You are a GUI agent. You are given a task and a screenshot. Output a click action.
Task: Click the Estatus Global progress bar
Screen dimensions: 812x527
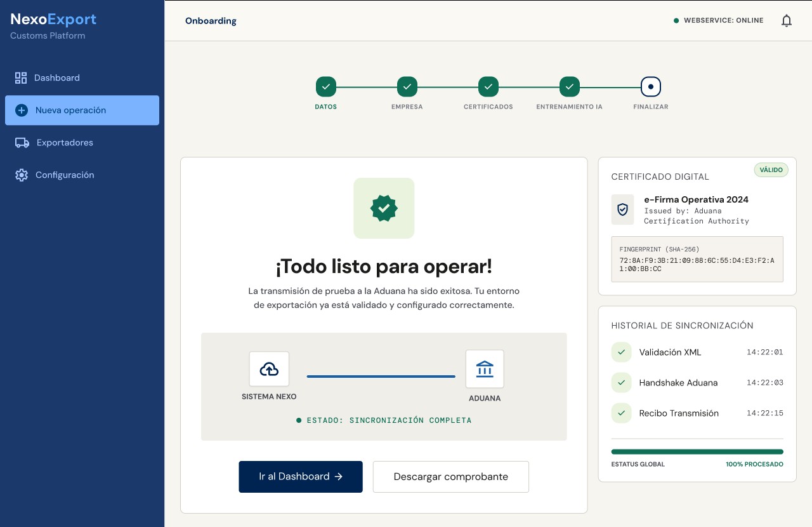coord(697,452)
